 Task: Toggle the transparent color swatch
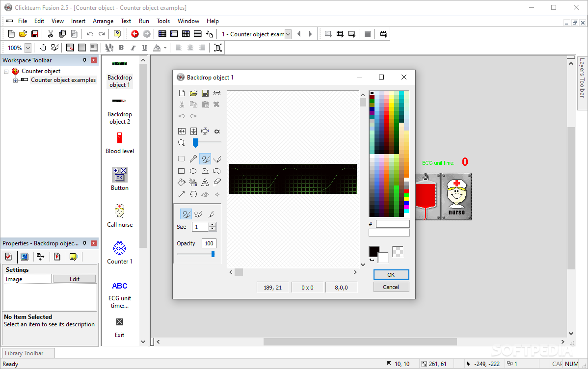398,251
